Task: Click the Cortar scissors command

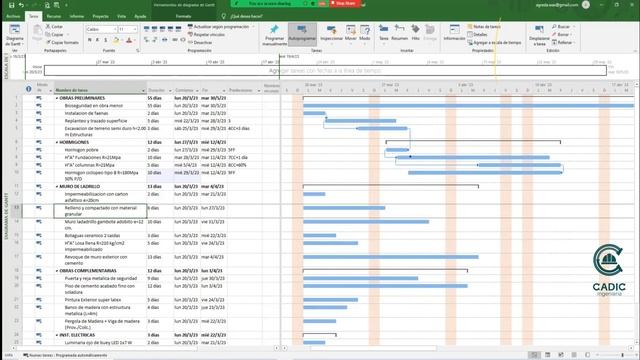Action: (x=54, y=27)
